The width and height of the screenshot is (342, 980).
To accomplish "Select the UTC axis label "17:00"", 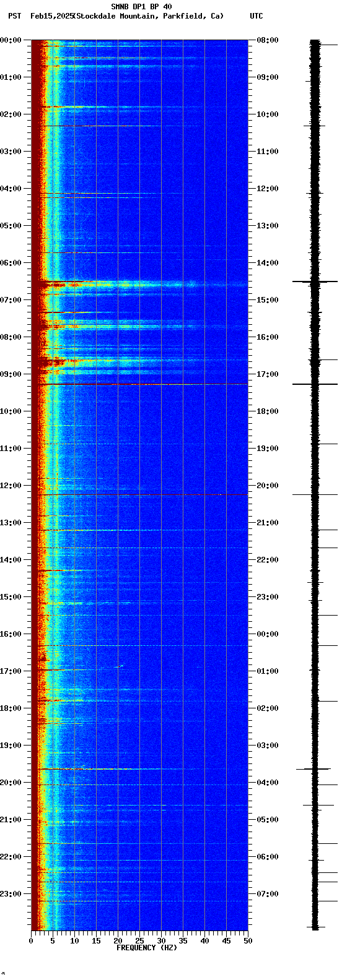I will 268,374.
